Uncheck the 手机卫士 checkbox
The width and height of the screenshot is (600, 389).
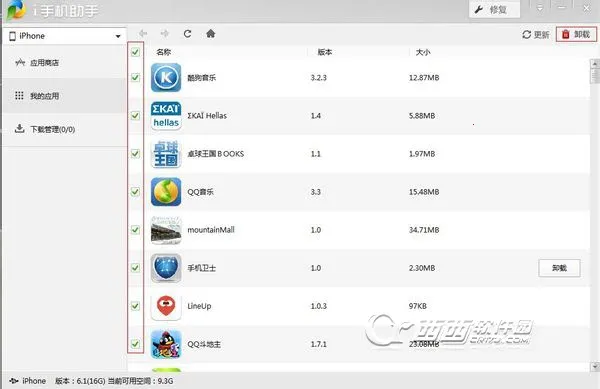click(135, 267)
